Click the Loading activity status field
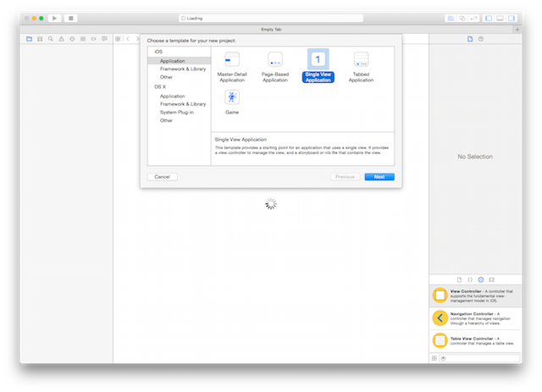 coord(271,18)
